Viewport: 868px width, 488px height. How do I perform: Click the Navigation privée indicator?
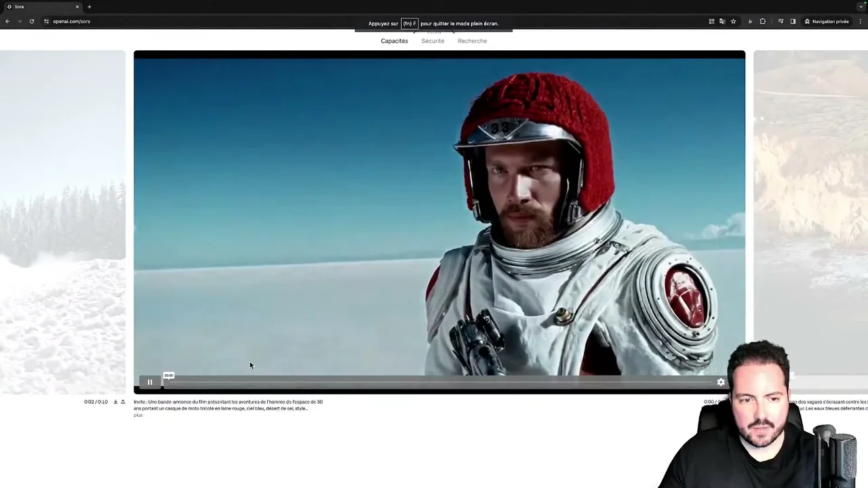pyautogui.click(x=827, y=22)
